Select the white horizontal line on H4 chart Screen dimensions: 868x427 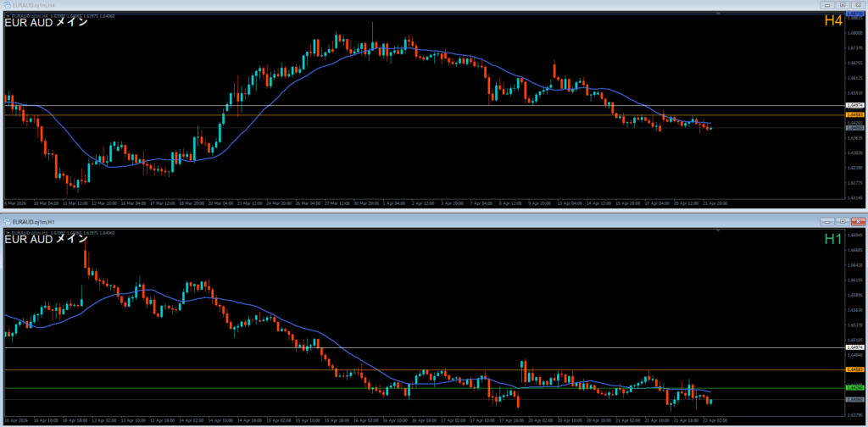[424, 106]
